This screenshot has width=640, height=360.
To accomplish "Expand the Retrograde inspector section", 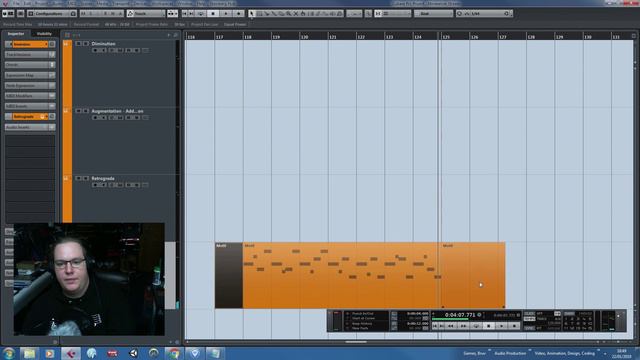I will point(30,116).
